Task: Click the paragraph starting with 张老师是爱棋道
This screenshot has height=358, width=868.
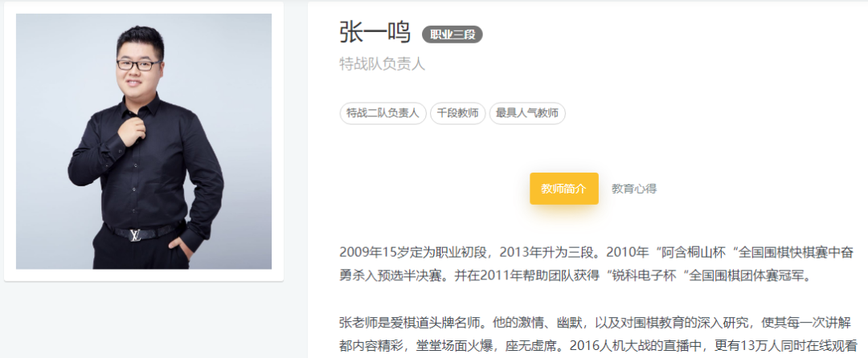Action: 598,334
